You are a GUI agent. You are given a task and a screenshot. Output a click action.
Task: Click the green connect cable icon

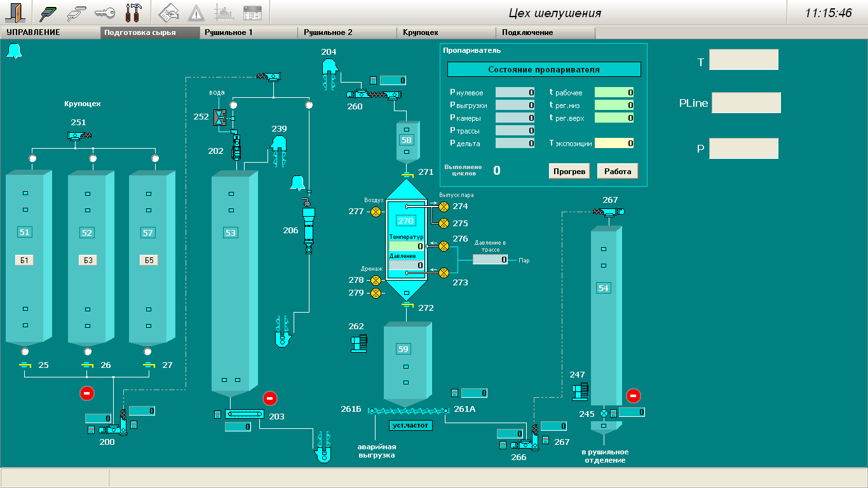49,13
